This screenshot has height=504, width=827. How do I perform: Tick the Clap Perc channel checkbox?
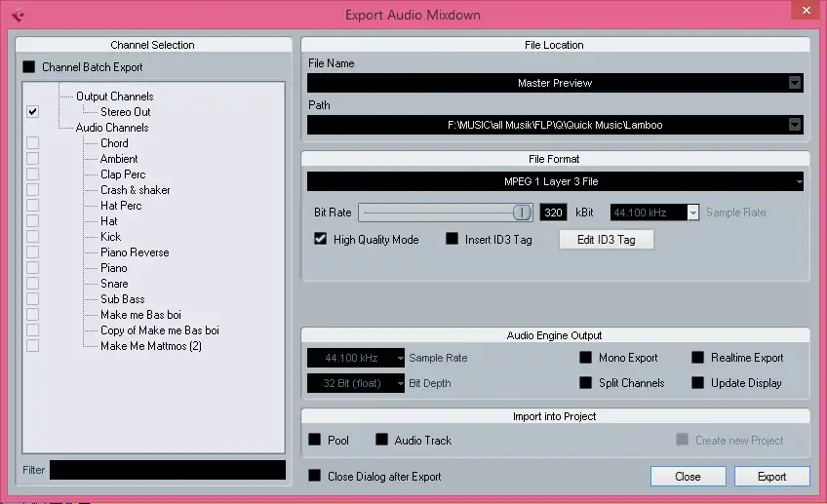(x=33, y=174)
